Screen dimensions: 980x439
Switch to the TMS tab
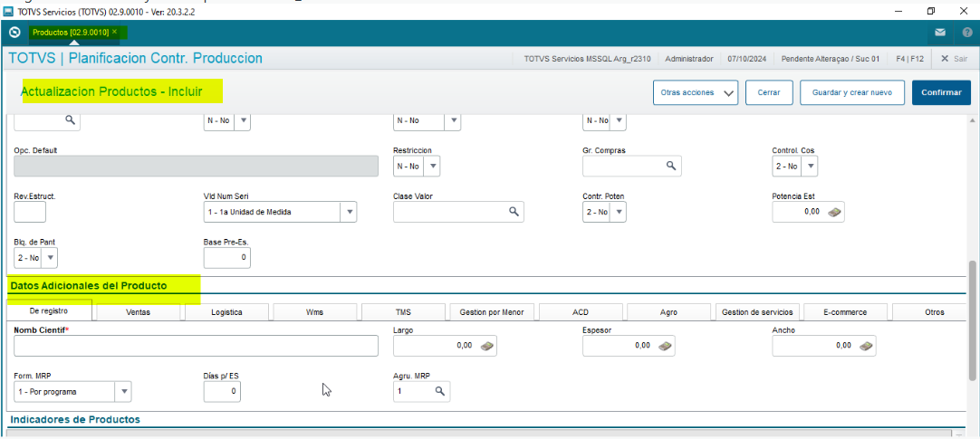403,311
